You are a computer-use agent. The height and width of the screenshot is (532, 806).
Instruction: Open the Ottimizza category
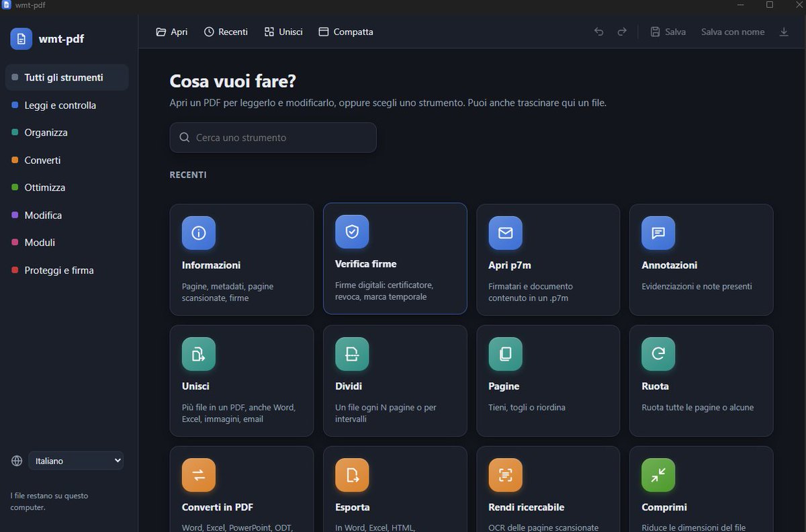point(66,187)
